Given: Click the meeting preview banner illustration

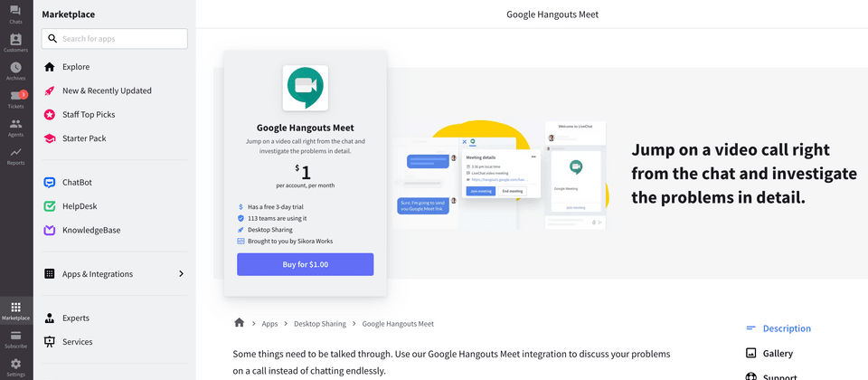Looking at the screenshot, I should [x=501, y=175].
